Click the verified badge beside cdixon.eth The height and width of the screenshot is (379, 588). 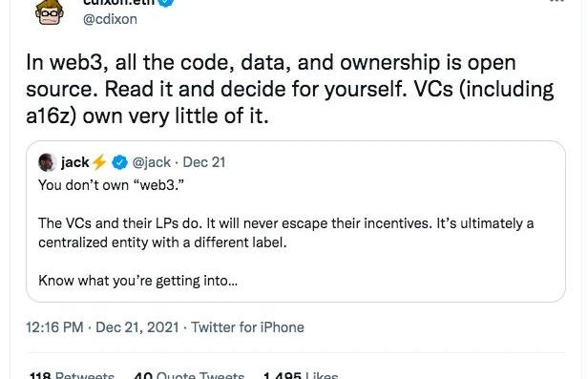[x=165, y=3]
